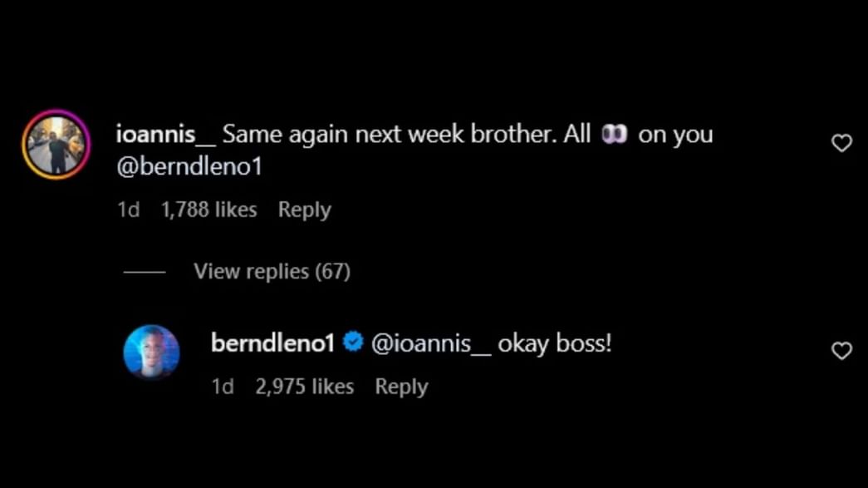Viewport: 868px width, 488px height.
Task: Like berndleno1's reply with the heart icon
Action: (x=841, y=351)
